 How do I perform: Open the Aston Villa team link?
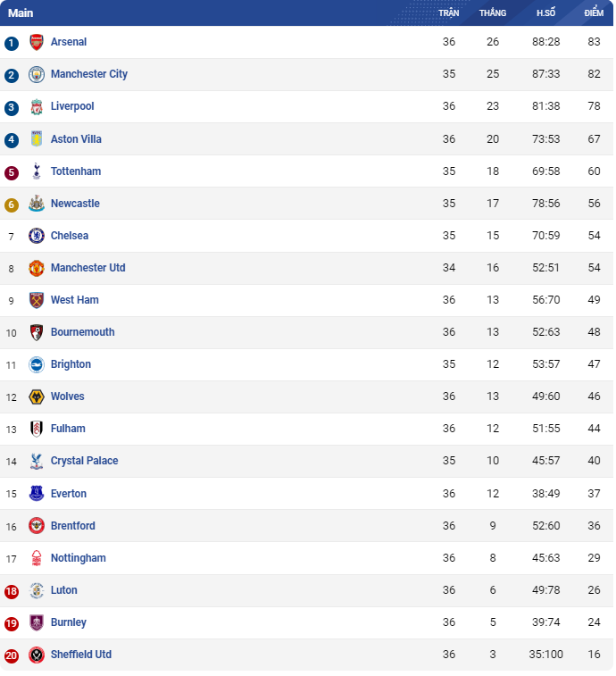[x=76, y=139]
